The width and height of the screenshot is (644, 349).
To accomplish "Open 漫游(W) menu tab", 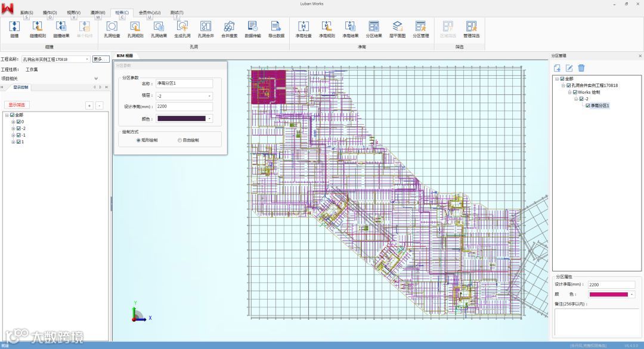I will [x=98, y=13].
